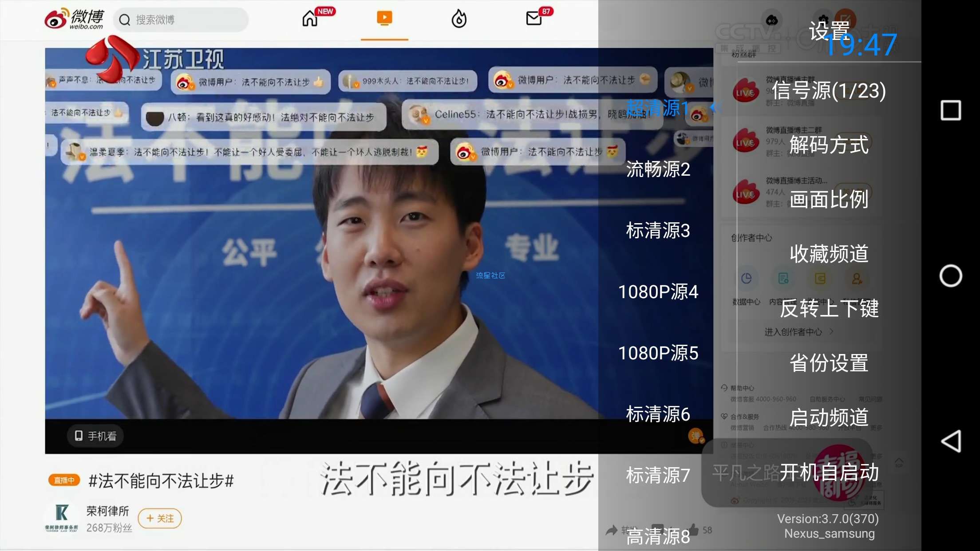Open 省份设置 option
The width and height of the screenshot is (980, 551).
[829, 363]
